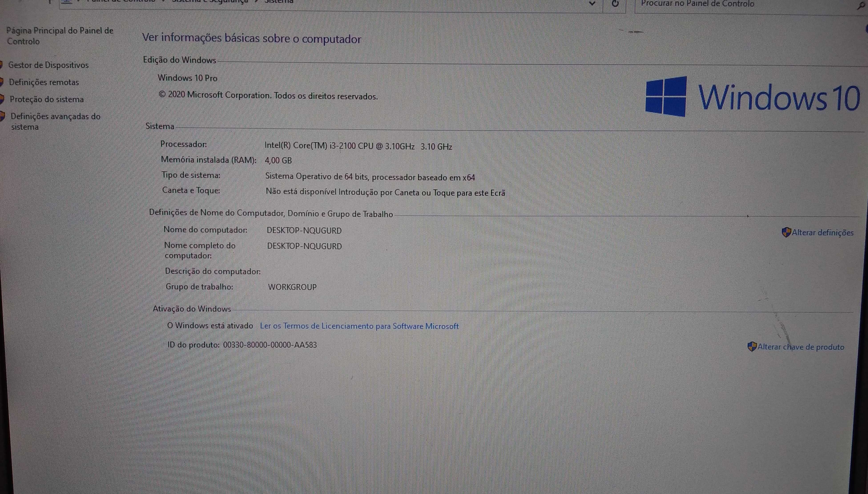The image size is (868, 494).
Task: Click heading Ver informações básicas sobre o computador
Action: [252, 38]
